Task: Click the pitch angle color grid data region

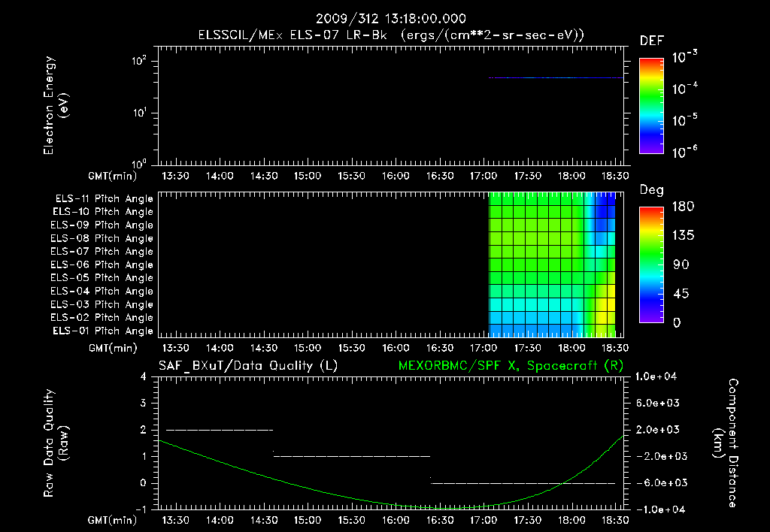Action: point(552,264)
